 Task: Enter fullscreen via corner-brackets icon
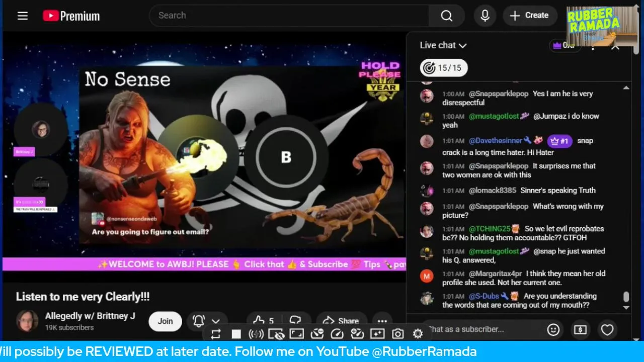coord(297,334)
